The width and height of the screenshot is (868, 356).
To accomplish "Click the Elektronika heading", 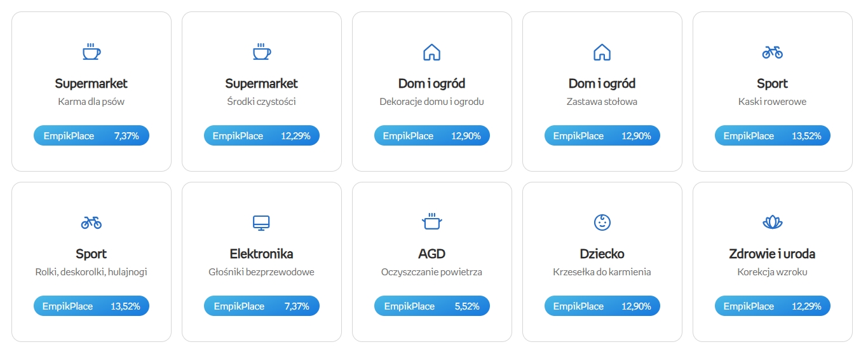I will click(262, 254).
